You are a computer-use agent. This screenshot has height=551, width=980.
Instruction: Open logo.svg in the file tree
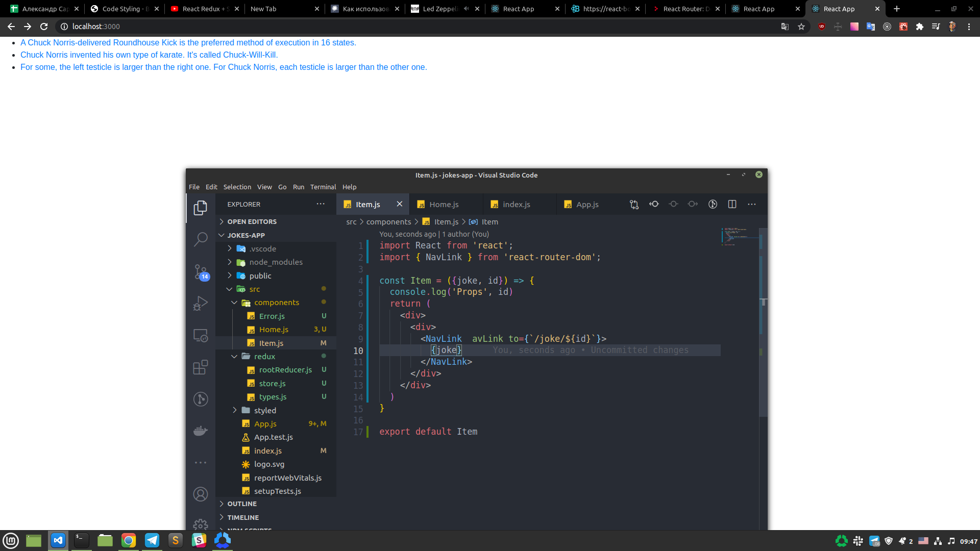pyautogui.click(x=276, y=464)
